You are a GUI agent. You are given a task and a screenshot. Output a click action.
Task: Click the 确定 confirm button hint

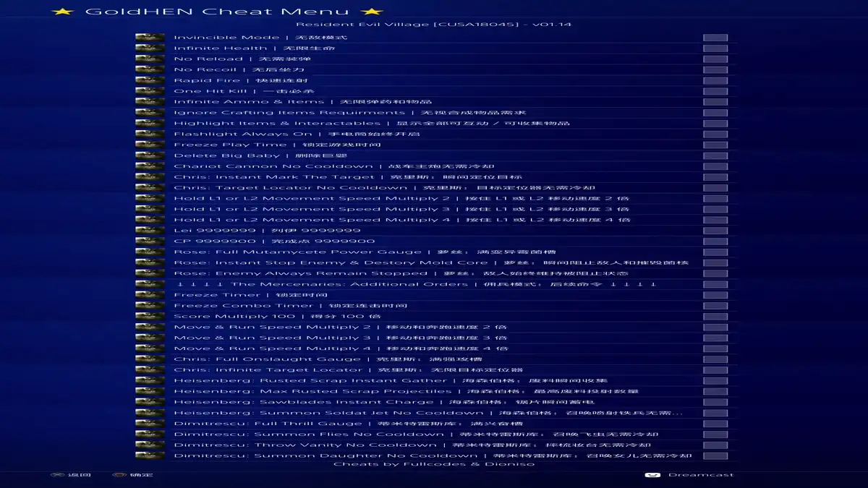coord(132,475)
